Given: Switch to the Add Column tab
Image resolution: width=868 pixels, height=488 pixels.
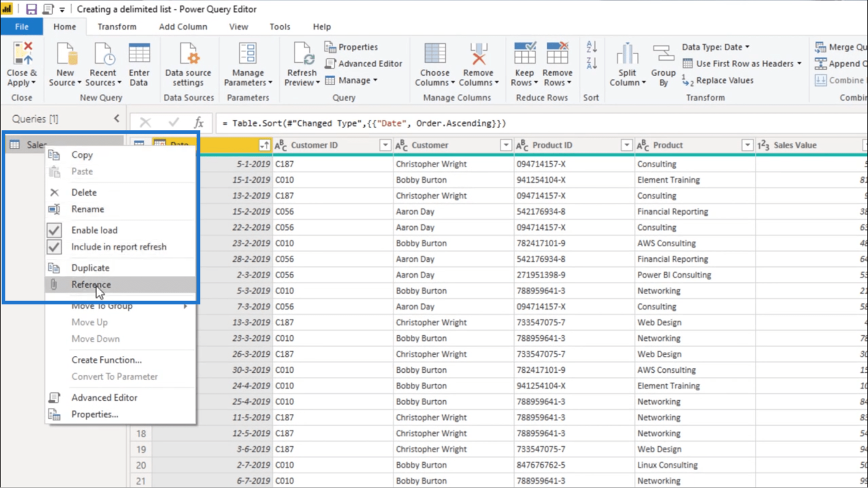Looking at the screenshot, I should tap(183, 26).
